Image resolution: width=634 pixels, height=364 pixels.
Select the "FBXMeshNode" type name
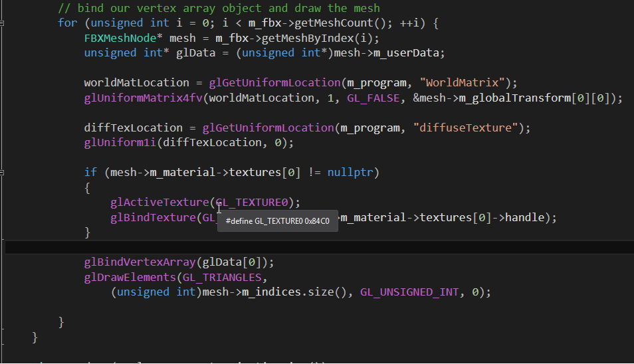pyautogui.click(x=120, y=39)
